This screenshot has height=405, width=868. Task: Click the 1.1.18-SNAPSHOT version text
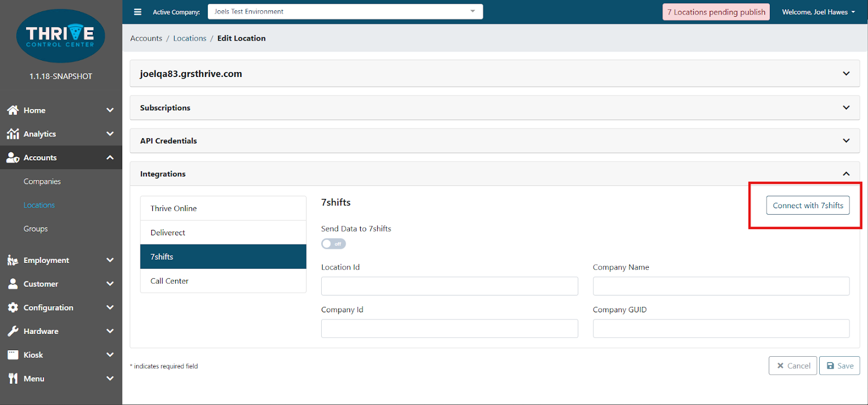tap(61, 76)
